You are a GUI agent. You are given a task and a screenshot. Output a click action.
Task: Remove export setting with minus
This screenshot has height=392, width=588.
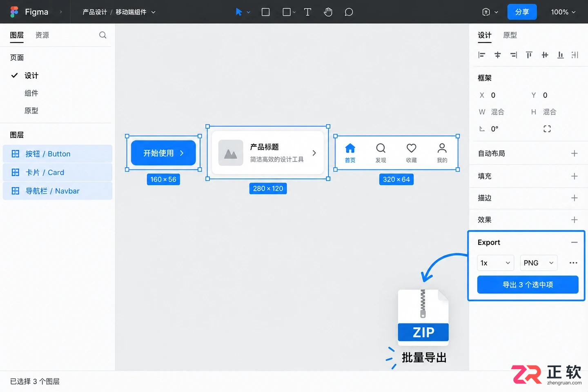point(574,243)
